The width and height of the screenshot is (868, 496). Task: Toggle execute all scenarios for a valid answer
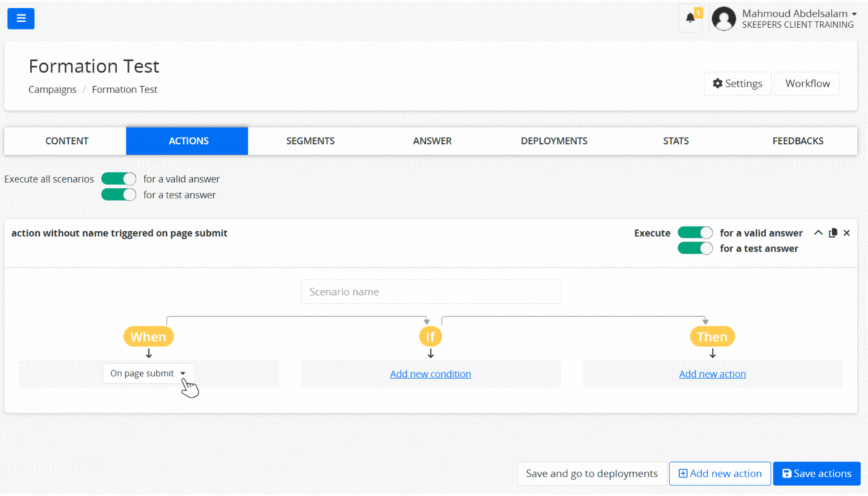(118, 179)
